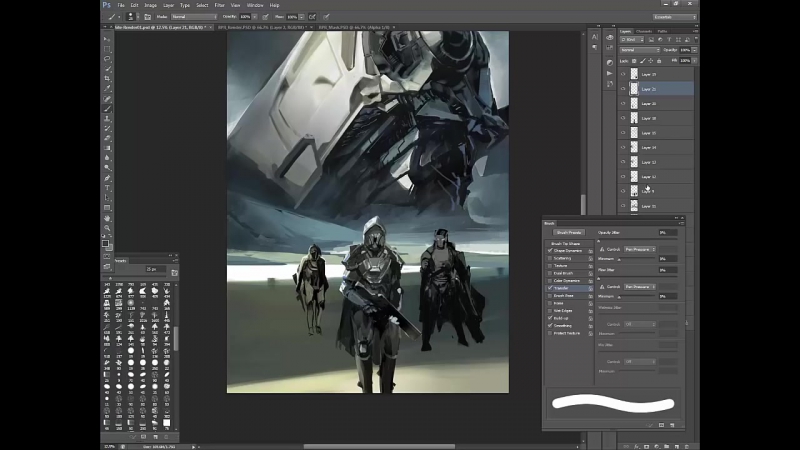Enable the Color Dynamics checkbox

tap(550, 281)
